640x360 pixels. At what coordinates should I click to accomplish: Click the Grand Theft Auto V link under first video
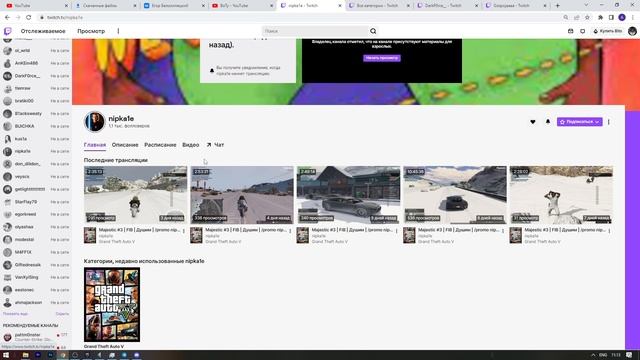pos(116,242)
